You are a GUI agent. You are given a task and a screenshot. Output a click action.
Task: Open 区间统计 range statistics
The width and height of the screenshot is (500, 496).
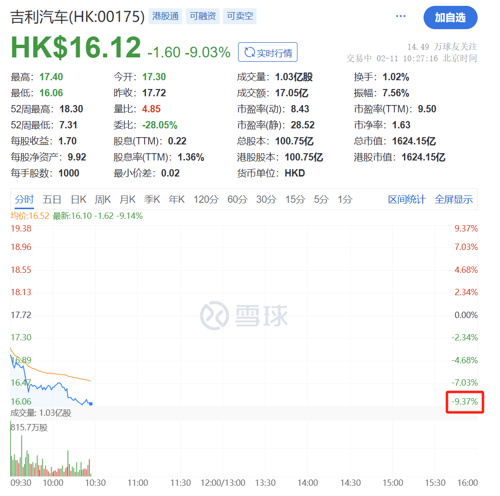click(x=406, y=199)
